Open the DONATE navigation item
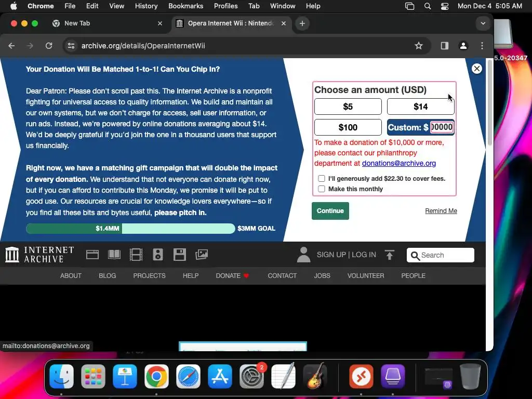This screenshot has width=532, height=399. tap(232, 275)
